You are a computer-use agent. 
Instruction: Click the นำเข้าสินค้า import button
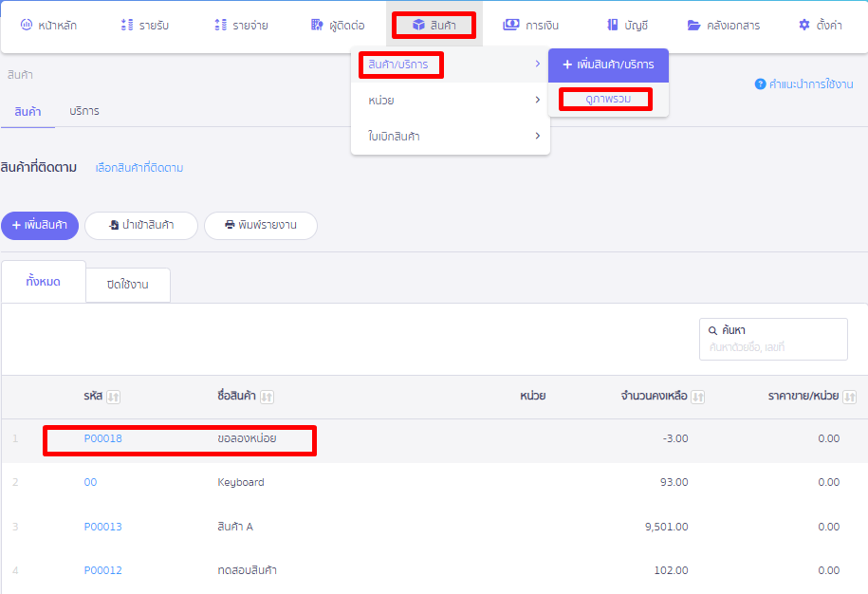(x=140, y=225)
